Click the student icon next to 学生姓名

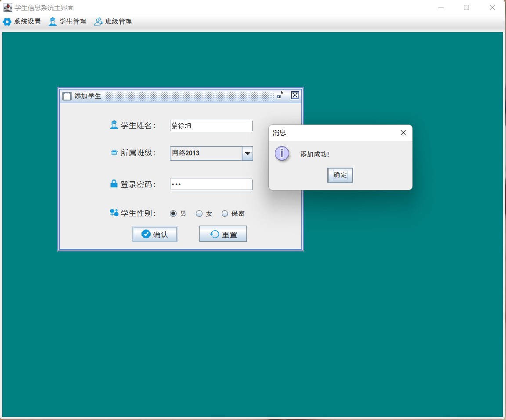tap(114, 125)
